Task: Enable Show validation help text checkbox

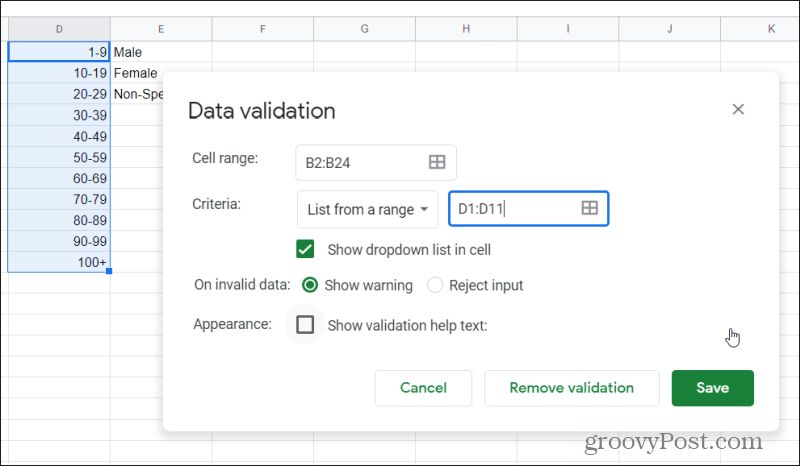Action: click(306, 325)
